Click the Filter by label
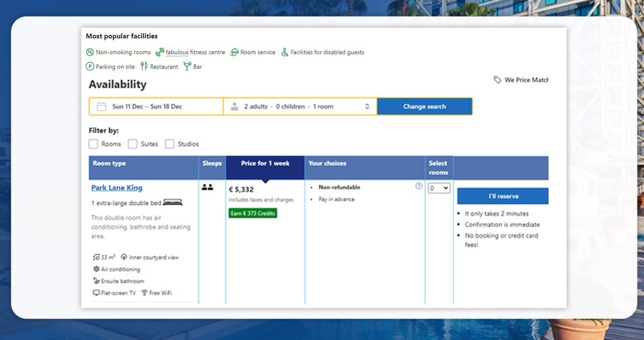644x340 pixels. (103, 130)
